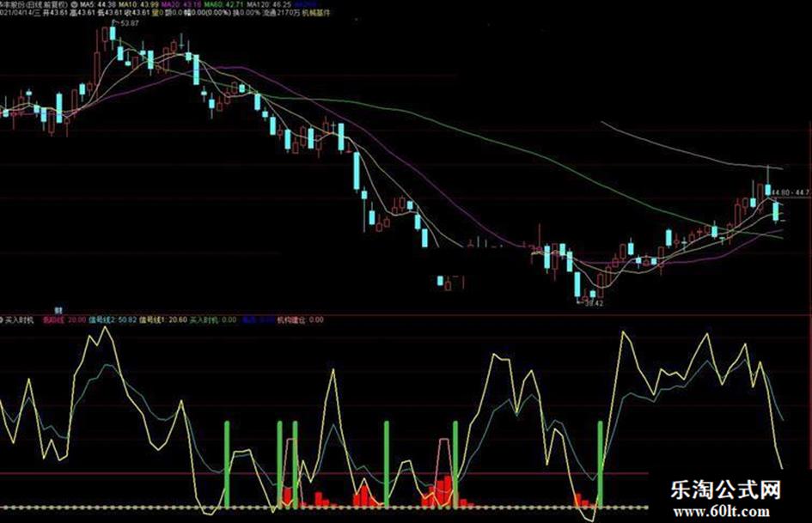Click the yellow 机械基件 sector label
812x523 pixels.
315,12
